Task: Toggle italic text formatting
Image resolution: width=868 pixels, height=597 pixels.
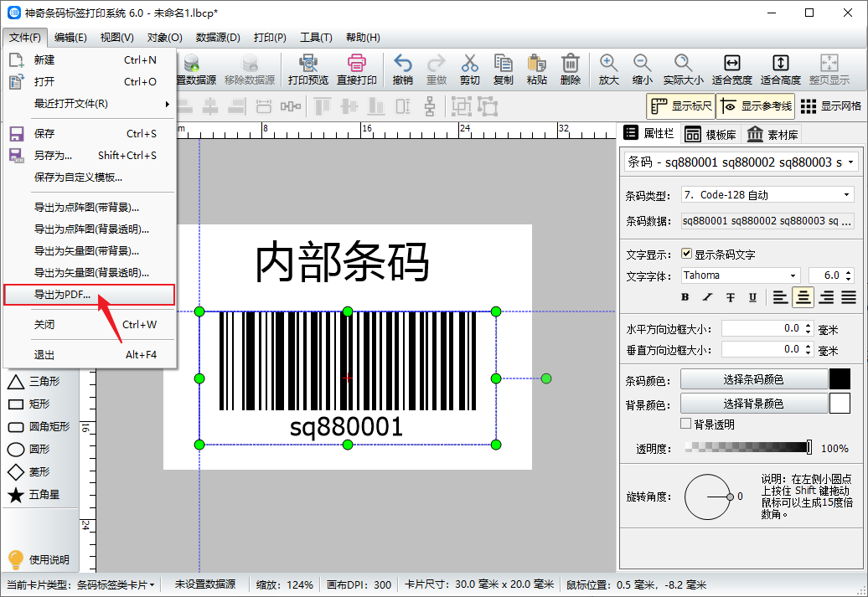Action: 707,297
